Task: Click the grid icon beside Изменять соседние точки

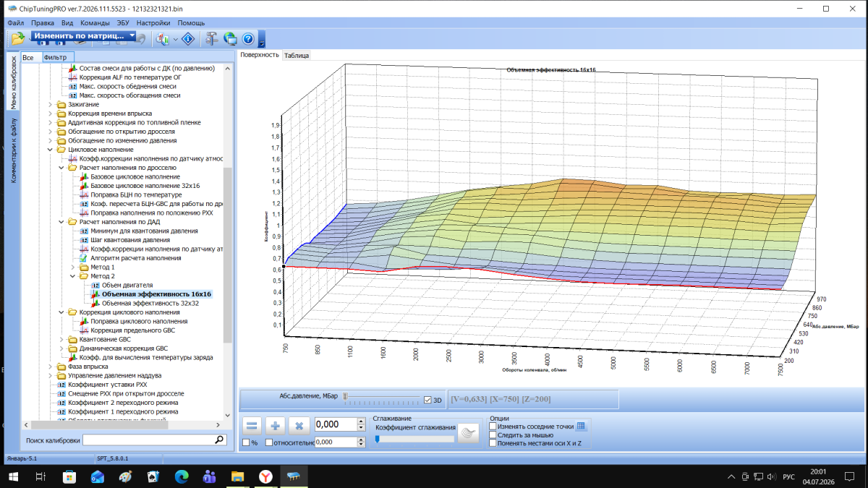Action: [582, 425]
